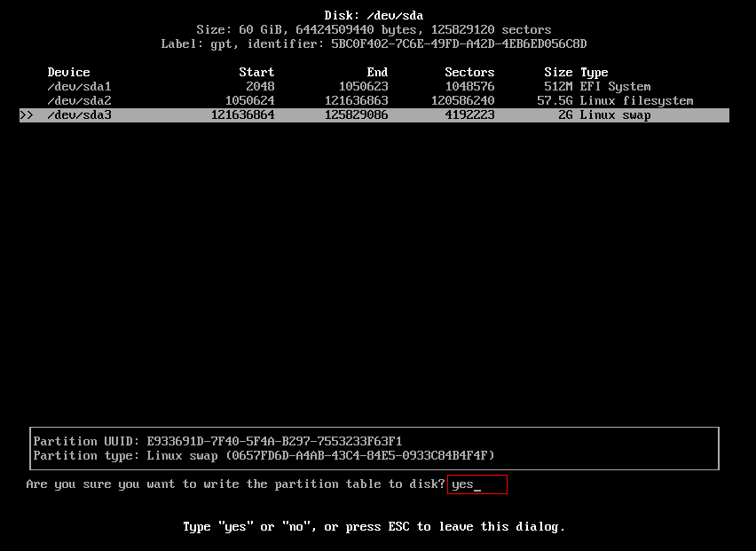This screenshot has height=551, width=756.
Task: Click the End column header
Action: point(377,72)
